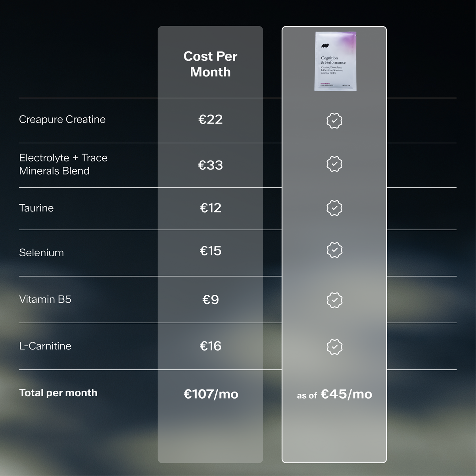This screenshot has height=476, width=476.
Task: Click the L-Carnitine row checkmark badge
Action: pos(334,347)
